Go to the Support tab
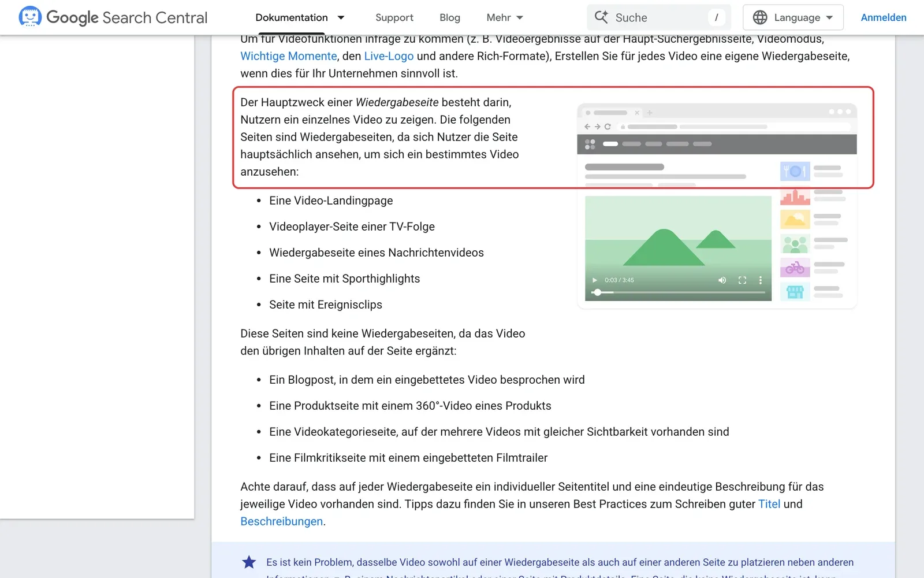 [x=394, y=18]
